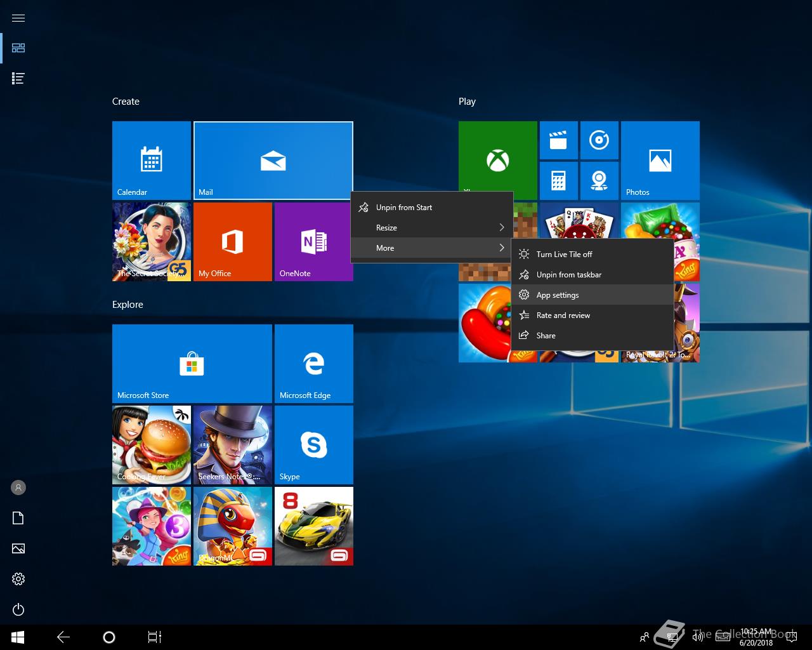
Task: Open the Microsoft Edge tile
Action: point(314,364)
